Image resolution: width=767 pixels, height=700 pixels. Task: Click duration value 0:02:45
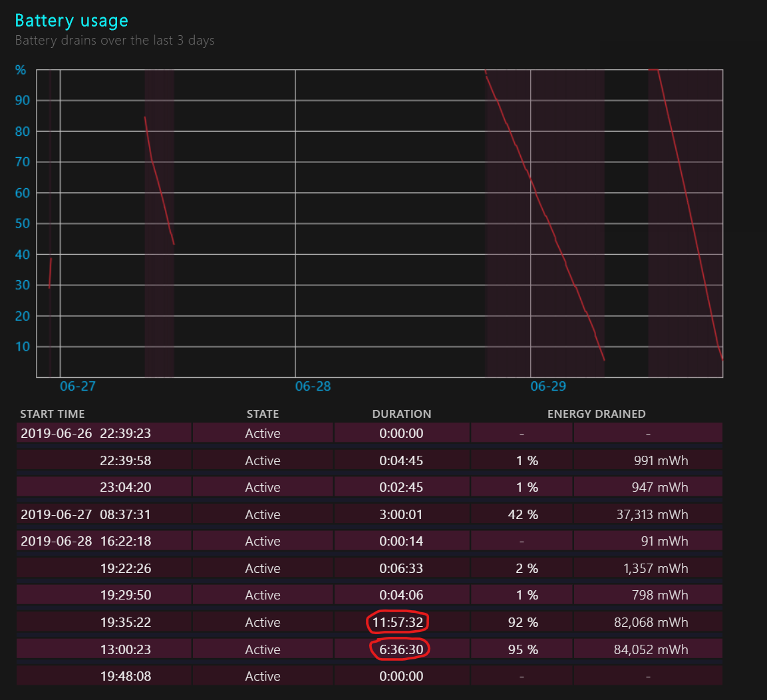[401, 487]
